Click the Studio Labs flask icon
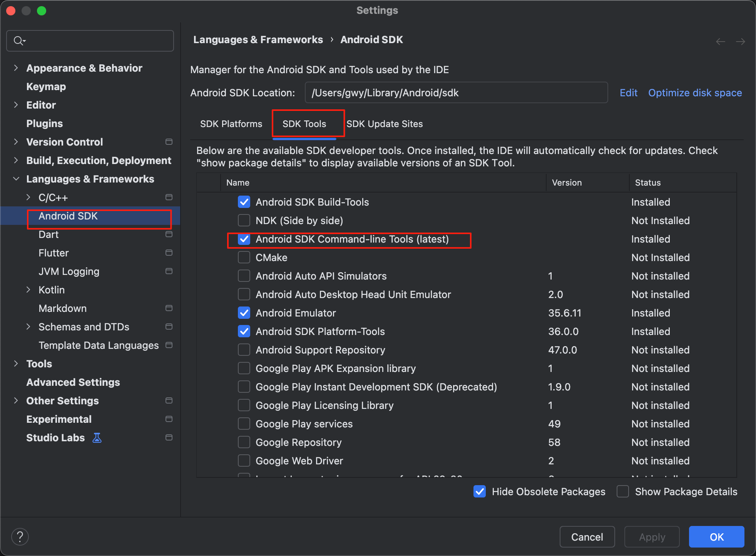756x556 pixels. tap(97, 437)
